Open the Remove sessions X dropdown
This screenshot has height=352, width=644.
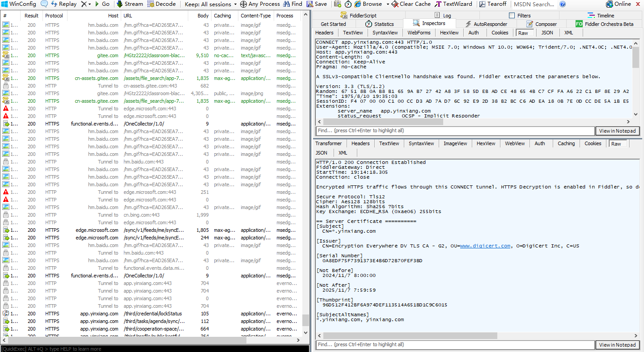pos(86,4)
